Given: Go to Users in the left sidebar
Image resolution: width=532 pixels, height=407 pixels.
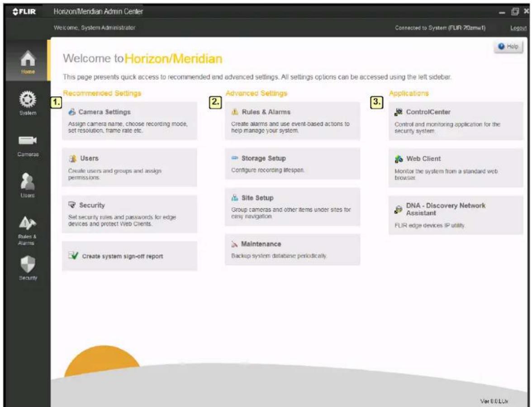Looking at the screenshot, I should click(x=28, y=185).
